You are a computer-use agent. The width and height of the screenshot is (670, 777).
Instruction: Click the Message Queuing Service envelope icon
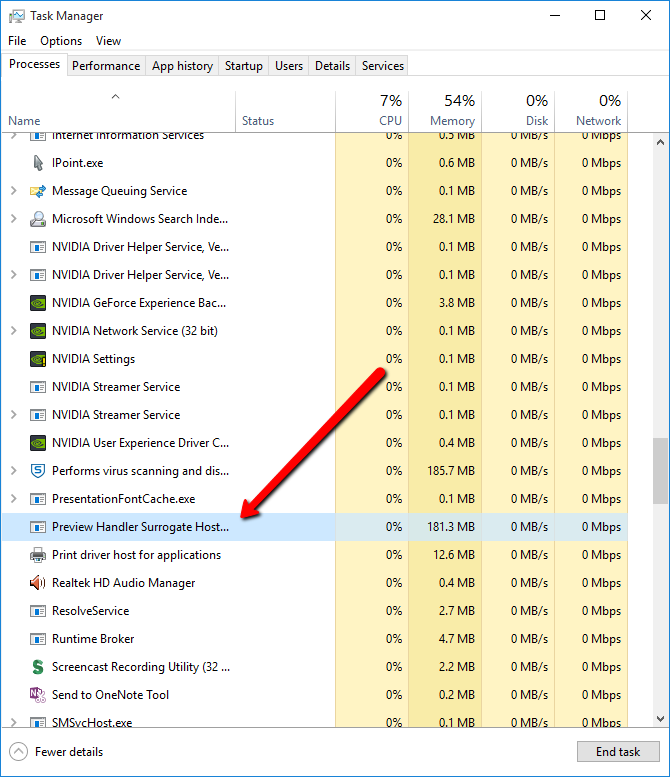point(38,191)
